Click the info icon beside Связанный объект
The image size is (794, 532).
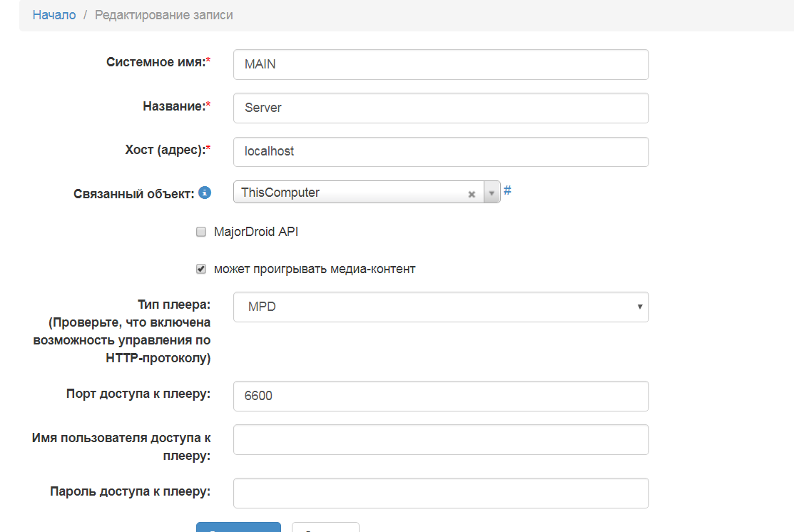205,193
